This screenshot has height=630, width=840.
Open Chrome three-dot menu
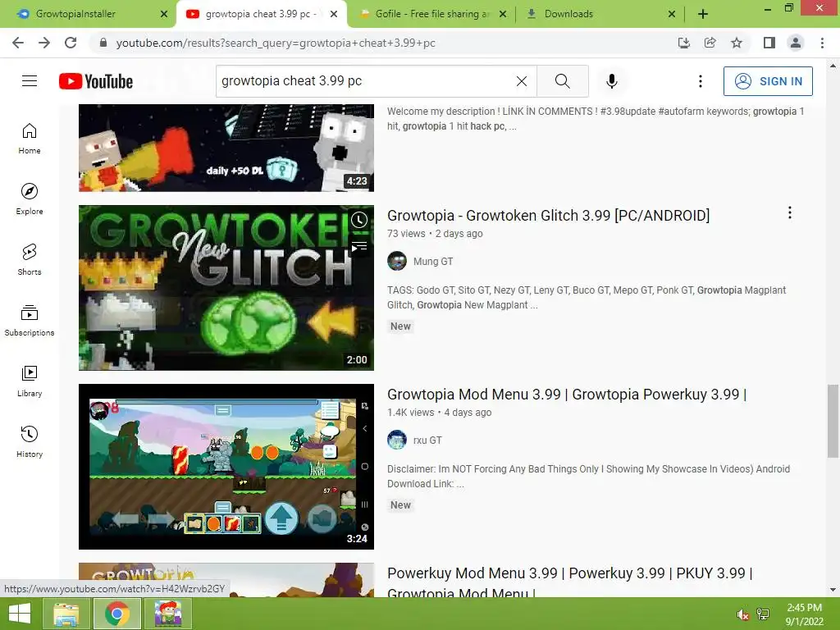coord(822,43)
